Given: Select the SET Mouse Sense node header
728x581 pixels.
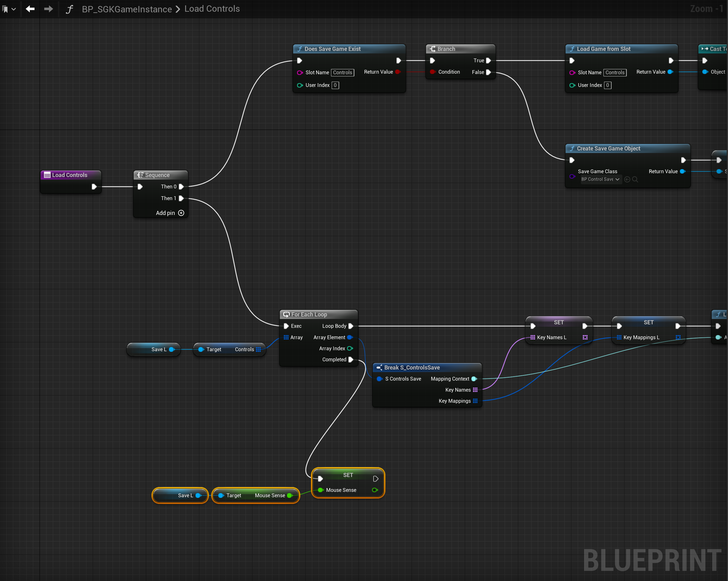Looking at the screenshot, I should click(x=348, y=475).
